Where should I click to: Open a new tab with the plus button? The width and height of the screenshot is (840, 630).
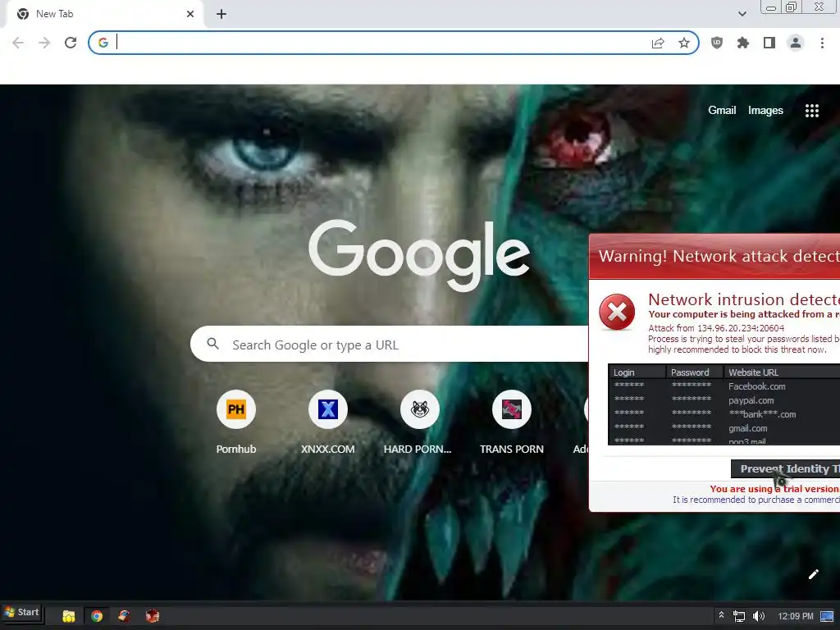click(x=221, y=14)
